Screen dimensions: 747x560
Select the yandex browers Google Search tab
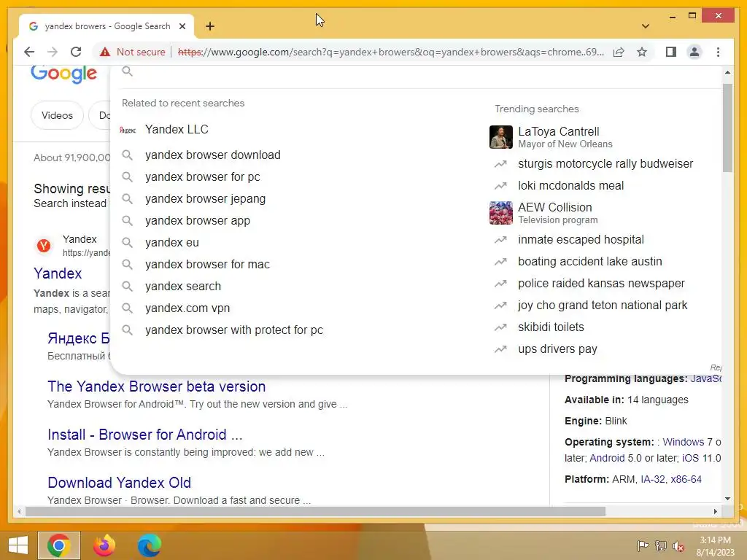(107, 26)
